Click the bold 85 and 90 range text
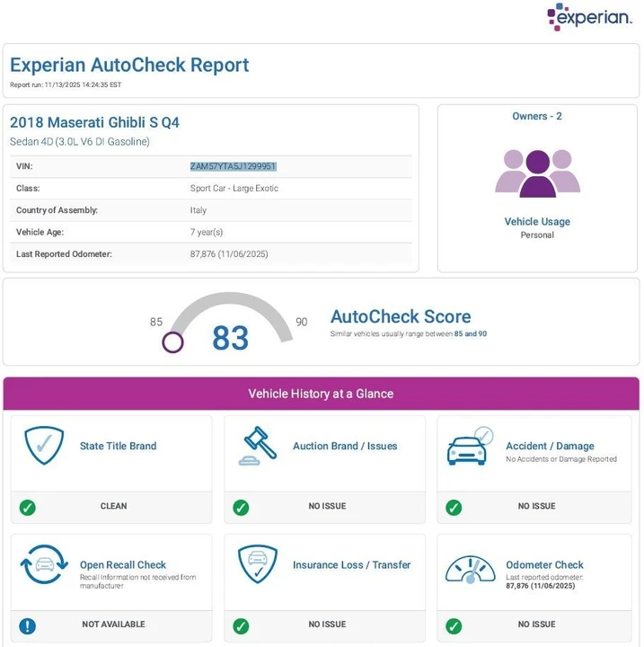Image resolution: width=644 pixels, height=647 pixels. 471,333
